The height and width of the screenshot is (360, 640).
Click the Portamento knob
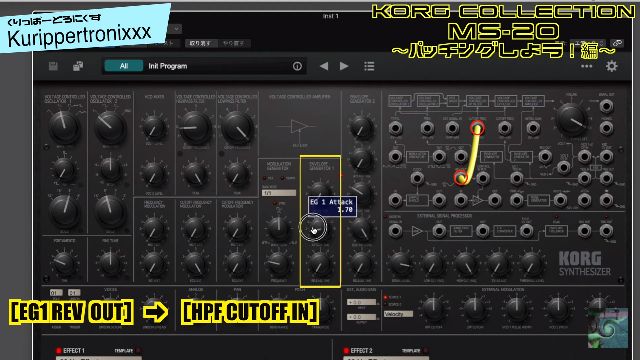click(x=64, y=264)
